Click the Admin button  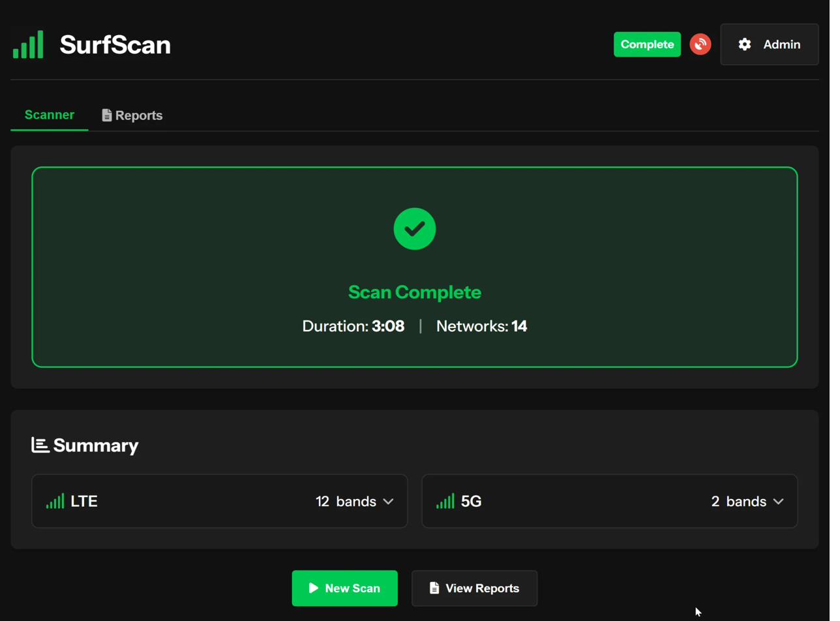click(770, 44)
